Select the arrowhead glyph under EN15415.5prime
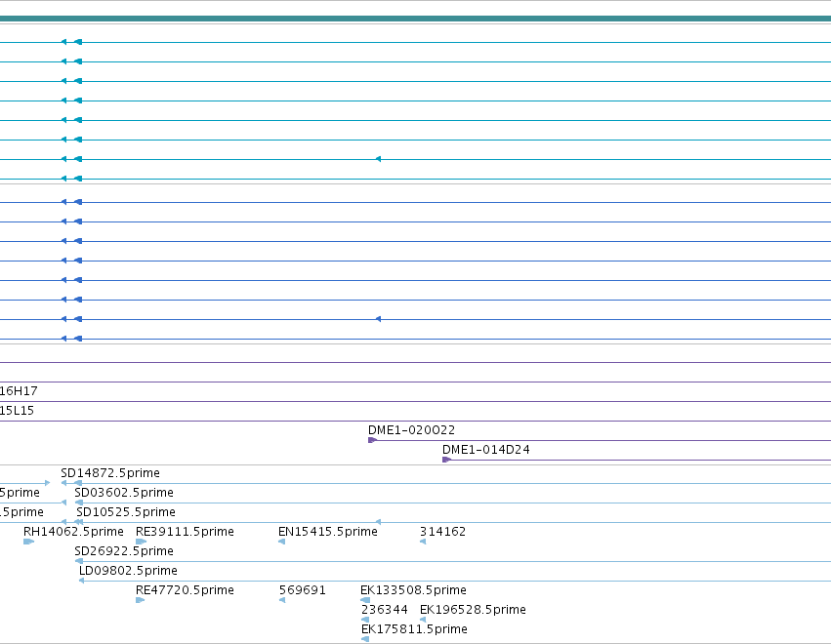This screenshot has width=831, height=644. 282,542
